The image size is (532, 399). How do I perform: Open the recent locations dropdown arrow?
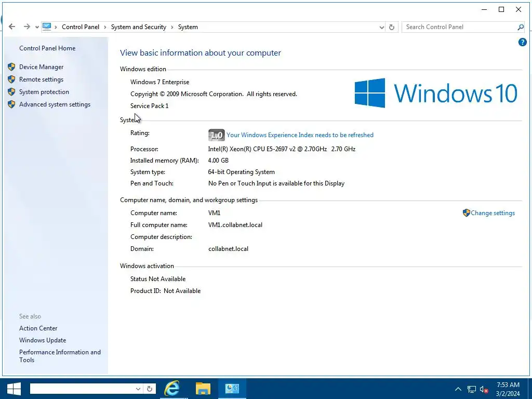[37, 27]
